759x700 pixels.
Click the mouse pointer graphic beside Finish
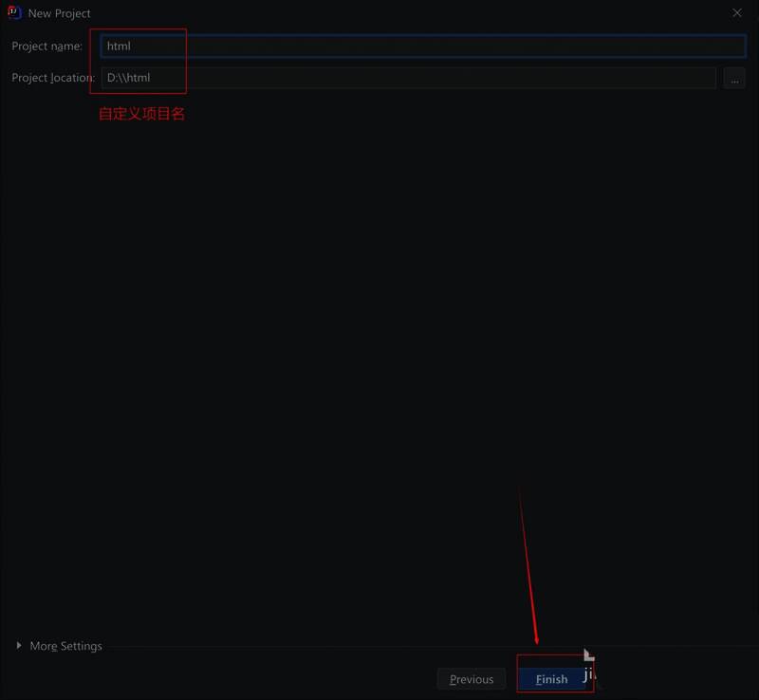pos(588,655)
